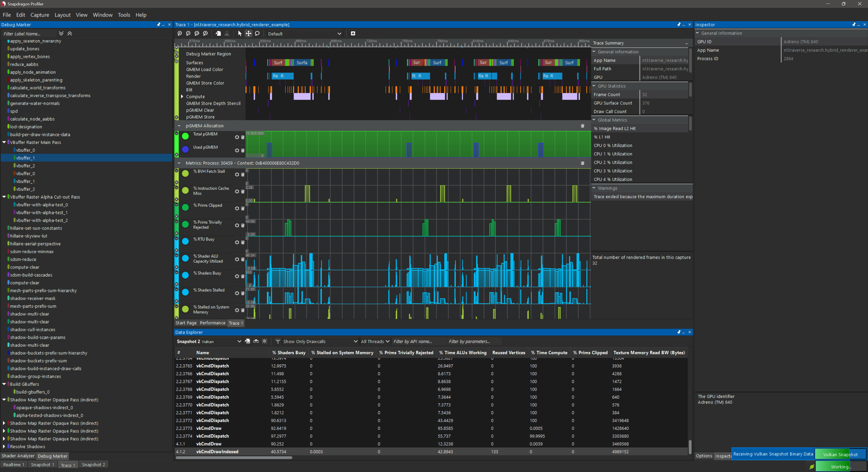Sort by % Time ALUs Working column
Image resolution: width=868 pixels, height=472 pixels.
click(463, 352)
